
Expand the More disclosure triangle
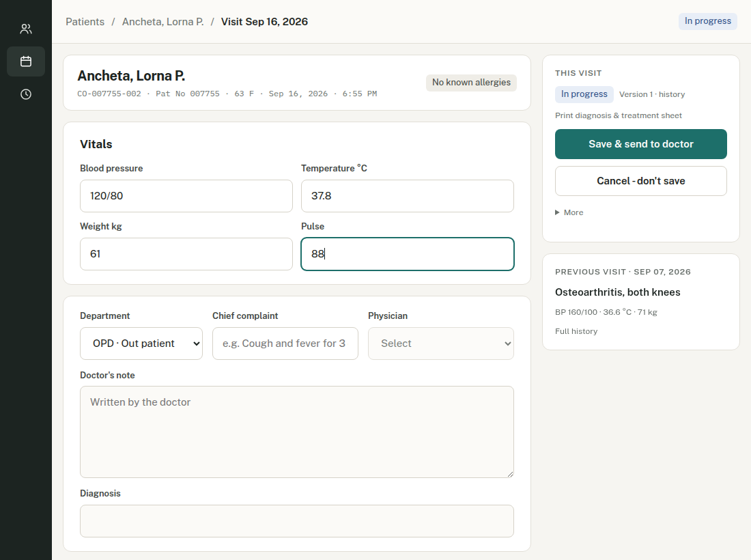(569, 212)
